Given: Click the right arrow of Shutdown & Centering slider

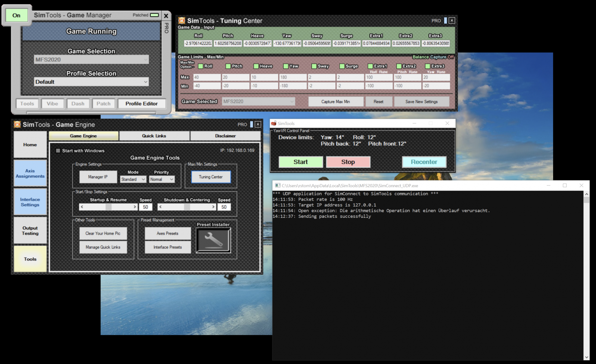Looking at the screenshot, I should [213, 207].
